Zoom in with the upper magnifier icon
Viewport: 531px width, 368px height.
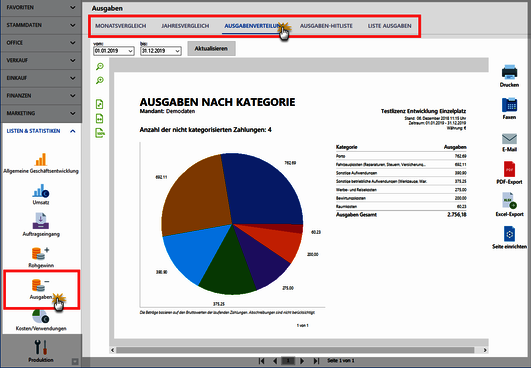click(x=100, y=66)
